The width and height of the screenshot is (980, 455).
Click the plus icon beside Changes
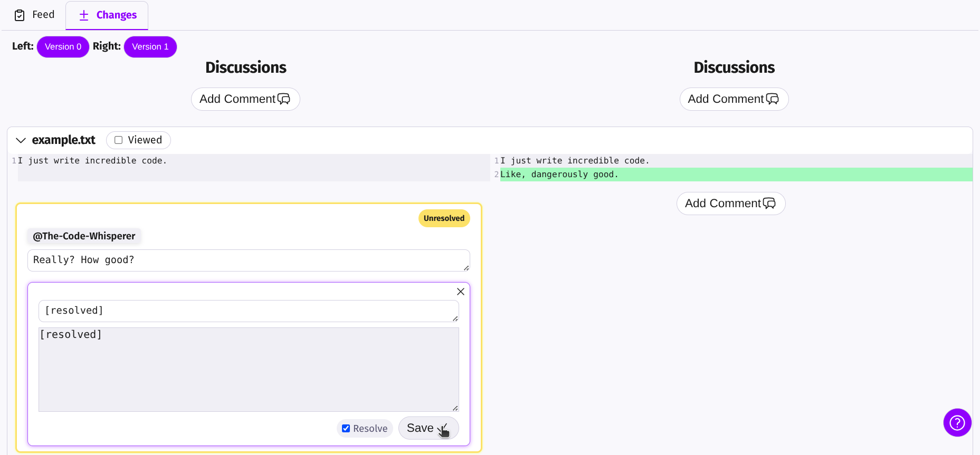tap(84, 15)
